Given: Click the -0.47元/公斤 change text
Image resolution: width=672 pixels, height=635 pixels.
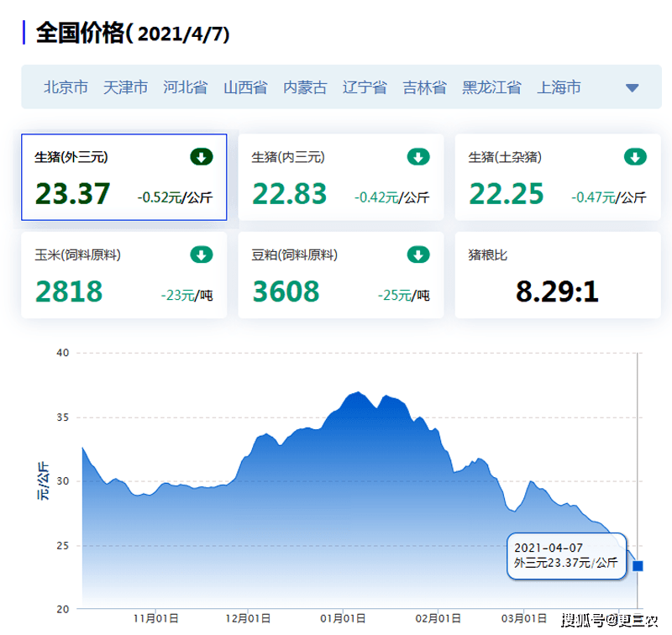Looking at the screenshot, I should click(x=608, y=197).
